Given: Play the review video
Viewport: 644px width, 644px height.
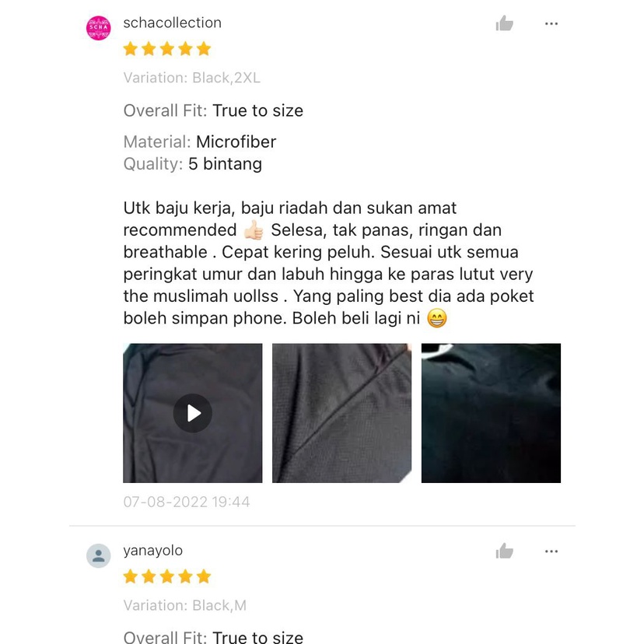Looking at the screenshot, I should 193,413.
